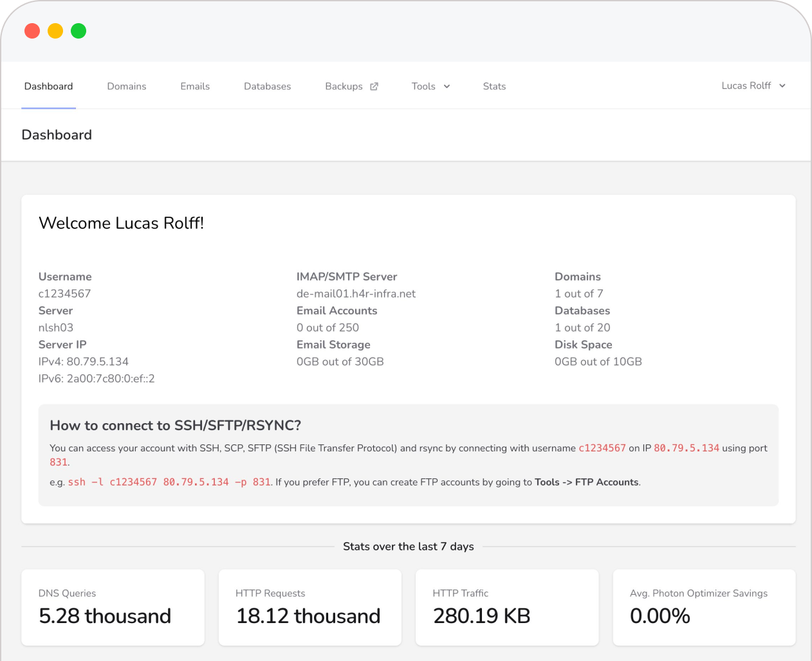Click the yellow minimize window button

(x=55, y=31)
